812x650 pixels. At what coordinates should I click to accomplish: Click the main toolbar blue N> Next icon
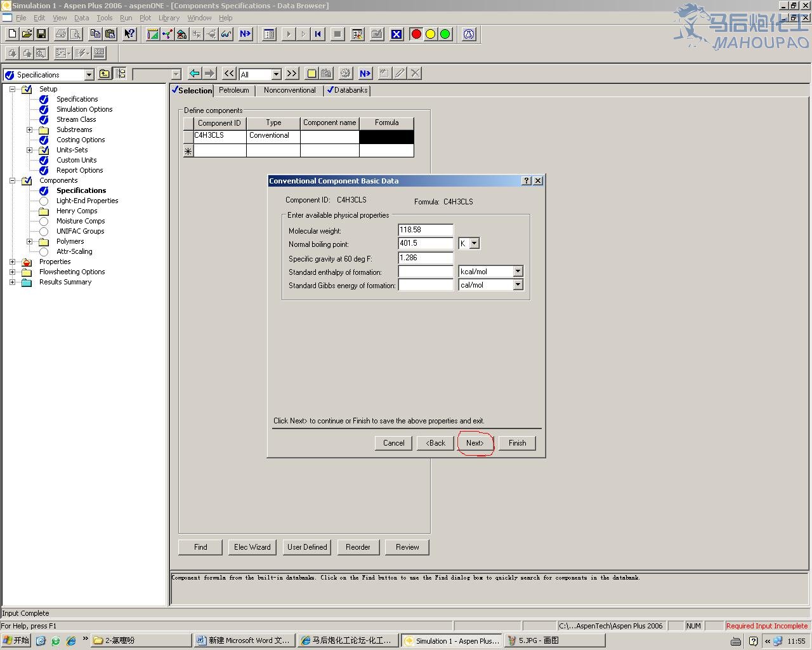(x=246, y=34)
